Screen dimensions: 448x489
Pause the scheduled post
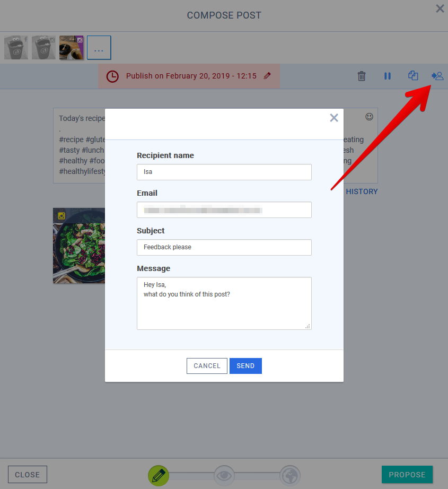click(x=387, y=76)
